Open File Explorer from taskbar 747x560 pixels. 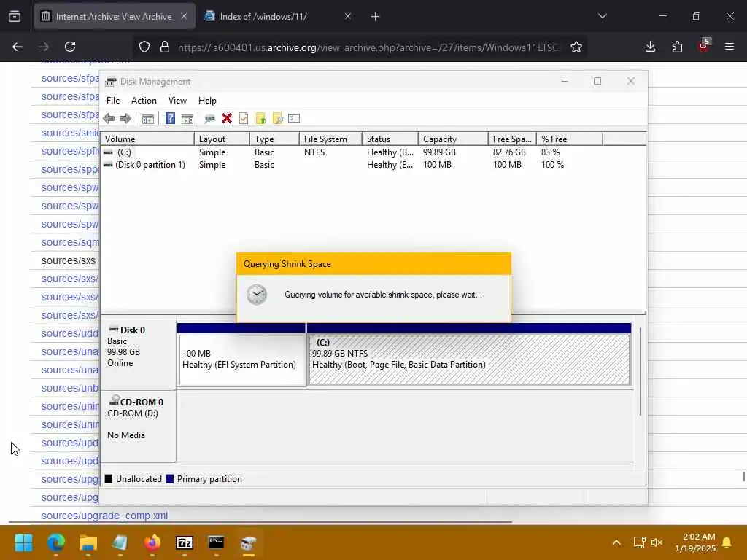(88, 542)
